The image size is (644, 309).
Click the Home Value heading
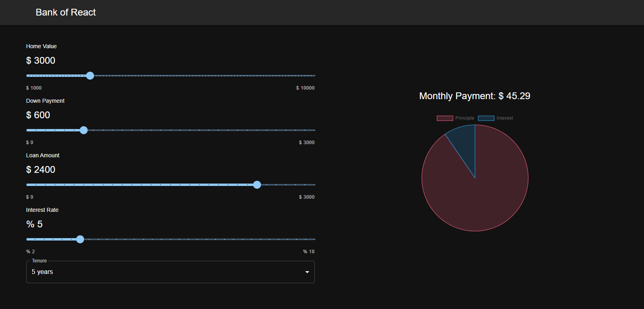click(41, 46)
